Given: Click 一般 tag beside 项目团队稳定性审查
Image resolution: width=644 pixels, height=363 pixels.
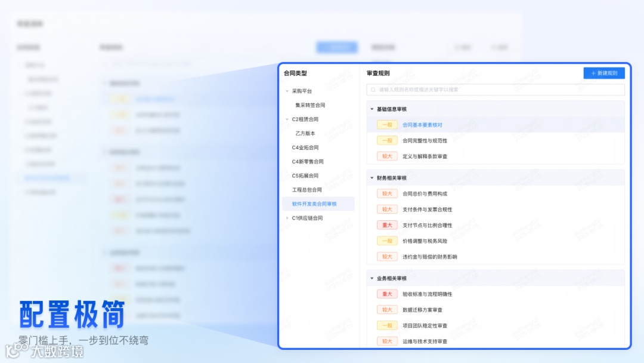Looking at the screenshot, I should pyautogui.click(x=387, y=325).
